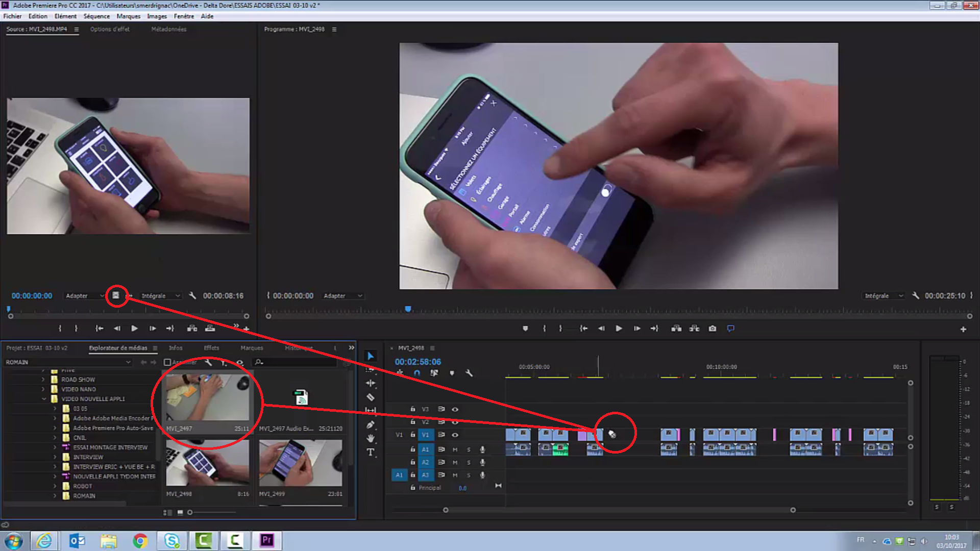Open Program monitor button editor plus
Image resolution: width=980 pixels, height=551 pixels.
[963, 330]
